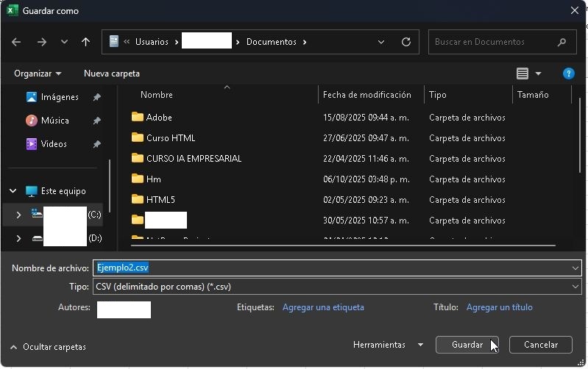The width and height of the screenshot is (588, 369).
Task: Select the Hm folder
Action: click(154, 179)
